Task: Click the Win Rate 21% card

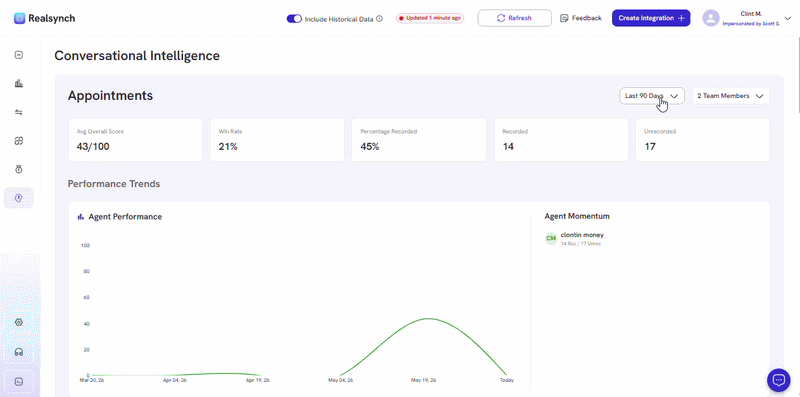Action: click(277, 140)
